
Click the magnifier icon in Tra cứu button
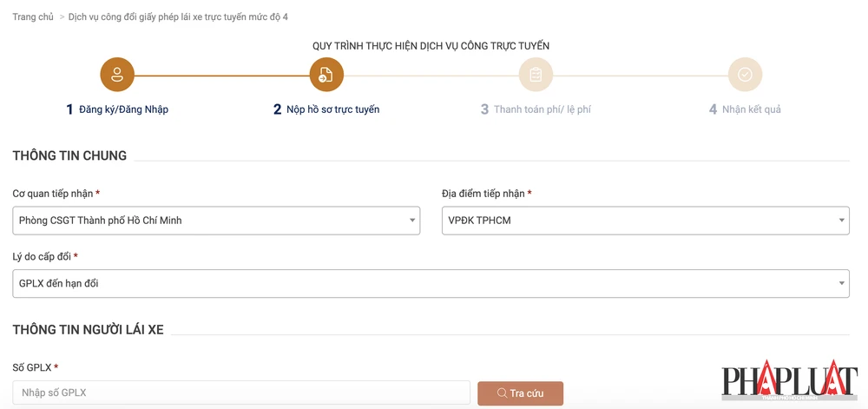point(503,393)
